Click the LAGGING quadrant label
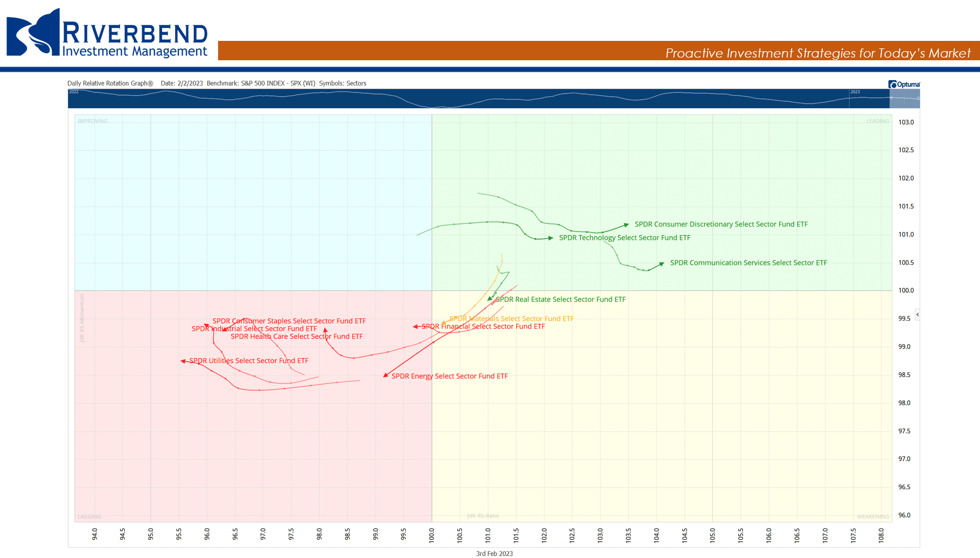980x558 pixels. tap(89, 517)
